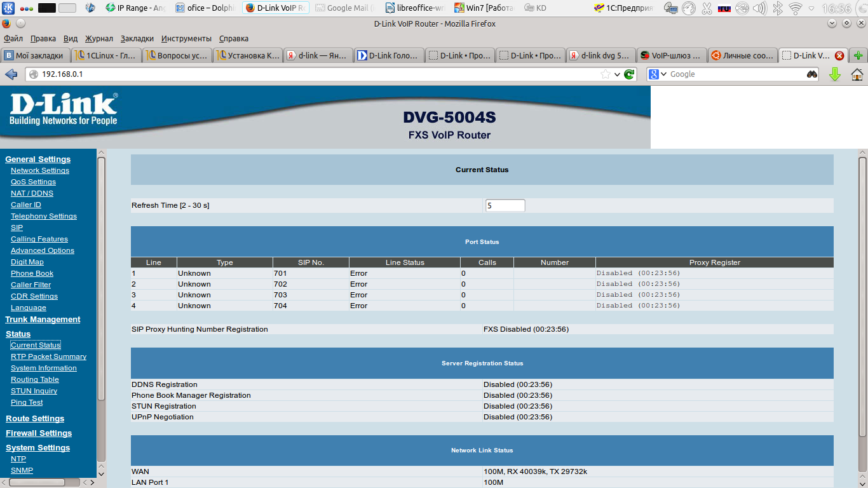Screen dimensions: 868x488
Task: Switch to the 1CLinux tab
Action: coord(106,55)
